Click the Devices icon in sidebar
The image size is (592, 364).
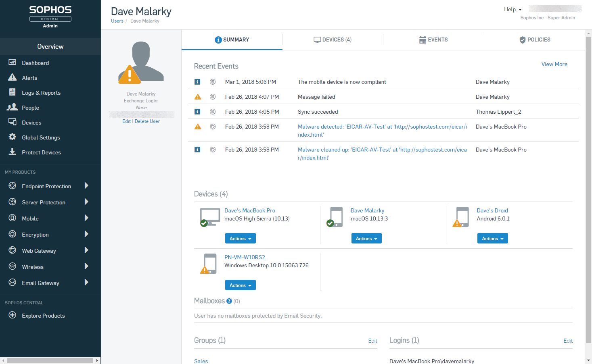click(x=13, y=122)
